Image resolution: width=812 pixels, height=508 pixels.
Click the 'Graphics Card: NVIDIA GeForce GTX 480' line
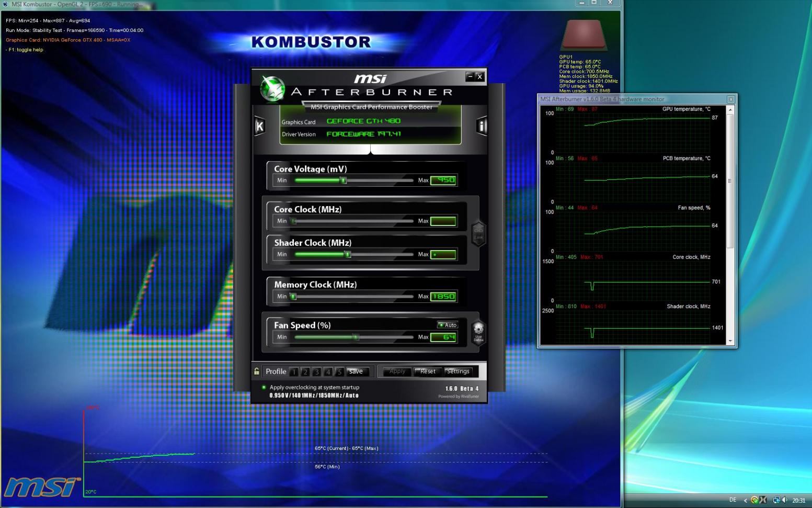68,40
